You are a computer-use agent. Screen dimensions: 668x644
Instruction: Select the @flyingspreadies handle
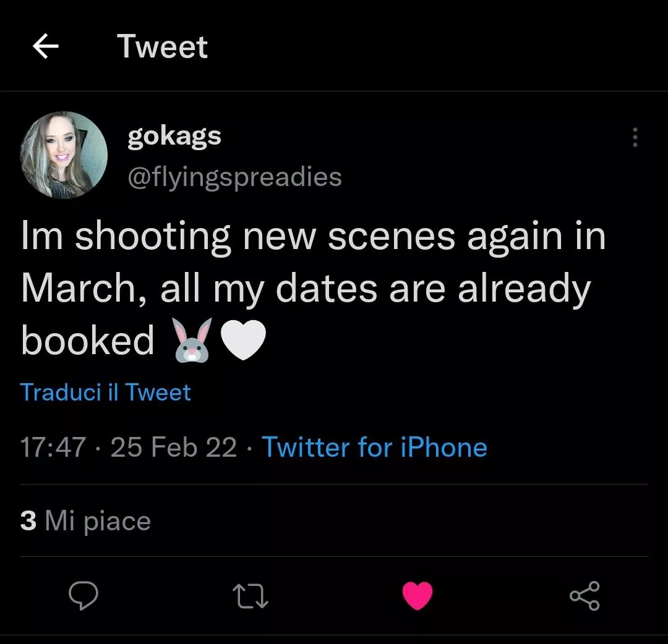click(x=234, y=177)
